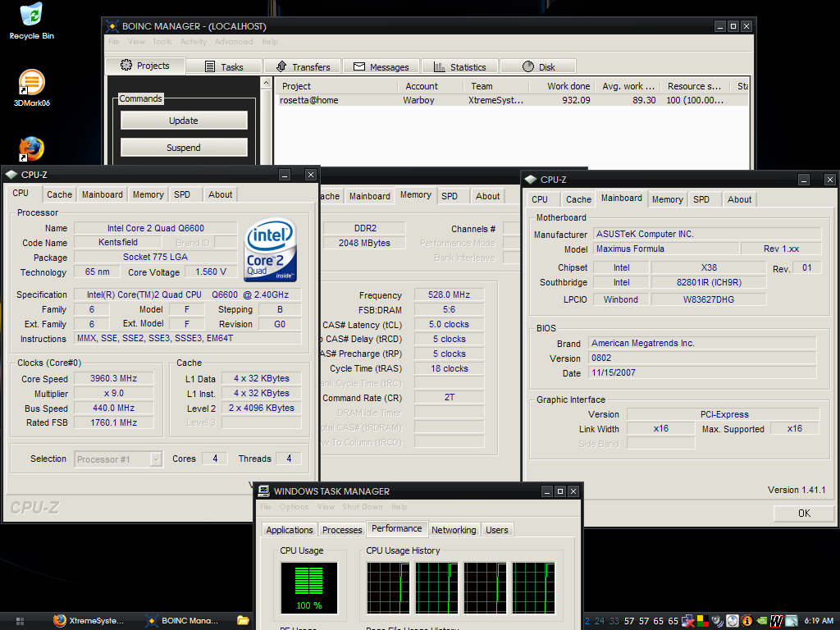Viewport: 840px width, 630px height.
Task: Click the red W tray icon
Action: 776,621
